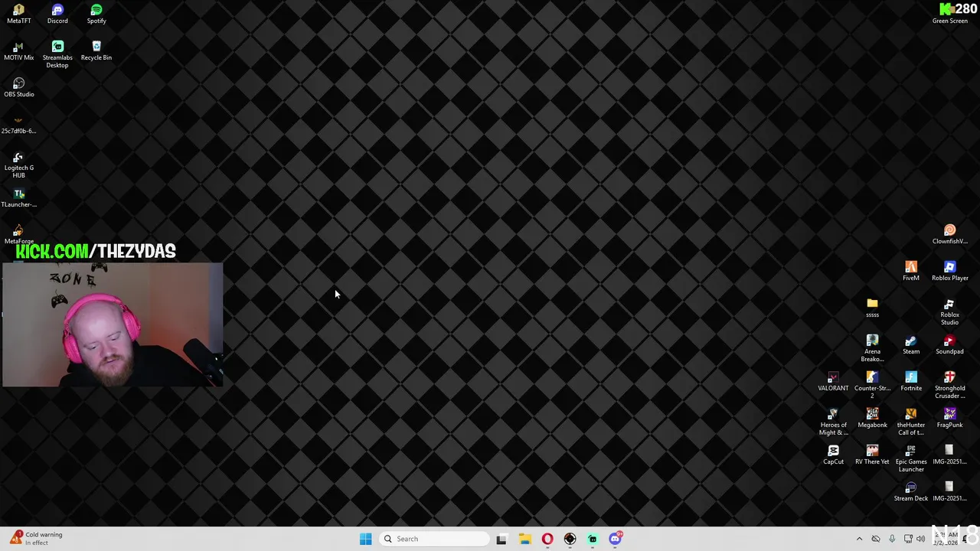Select the Counter-Strike 2 shortcut
This screenshot has width=980, height=551.
pyautogui.click(x=872, y=385)
